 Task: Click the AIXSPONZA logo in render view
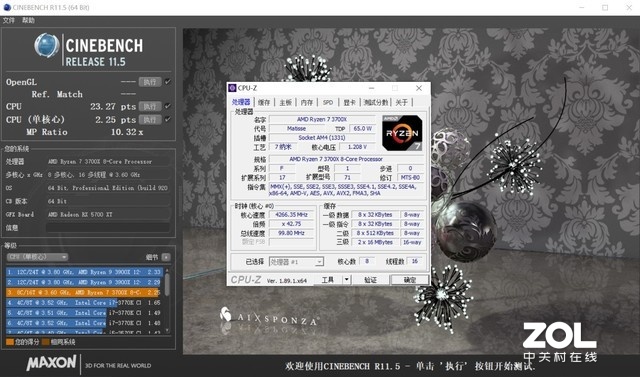(269, 317)
